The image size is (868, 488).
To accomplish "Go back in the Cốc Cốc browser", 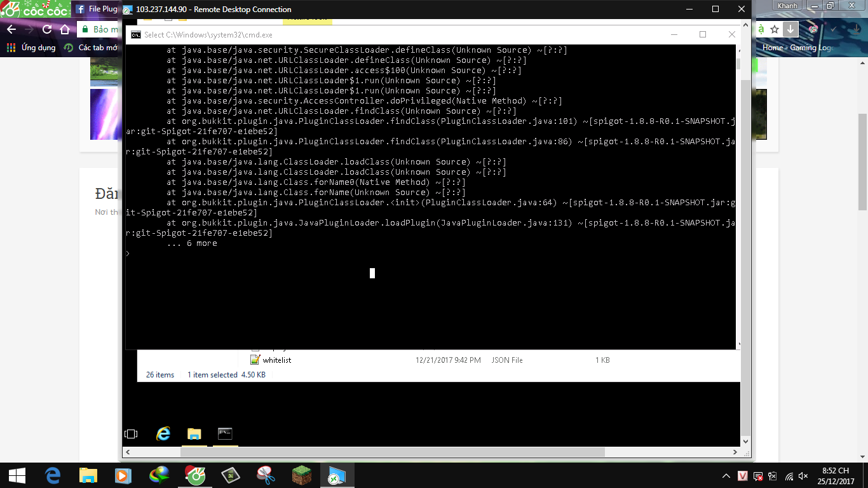I will click(11, 29).
